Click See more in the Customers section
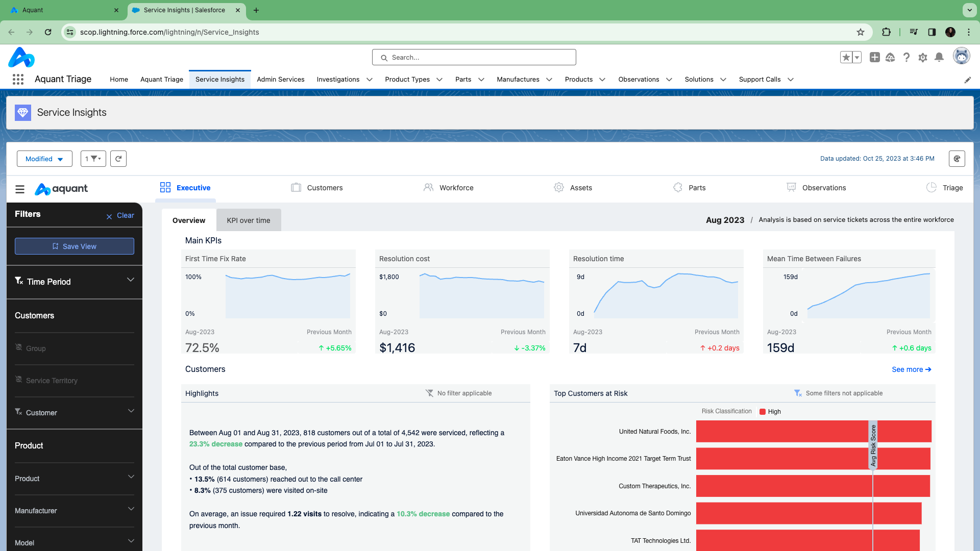 point(912,369)
